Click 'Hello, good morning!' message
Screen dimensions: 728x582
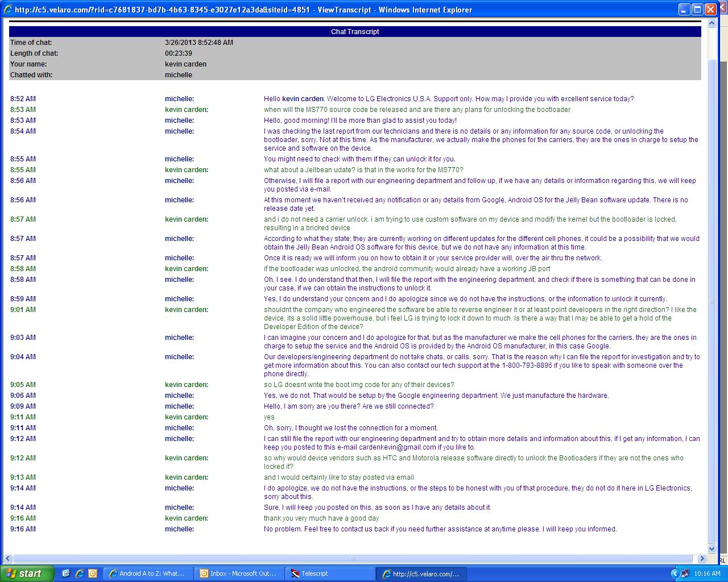coord(360,120)
